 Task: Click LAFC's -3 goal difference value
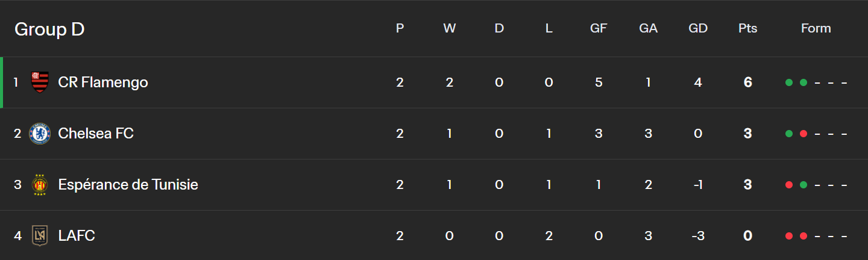point(698,236)
